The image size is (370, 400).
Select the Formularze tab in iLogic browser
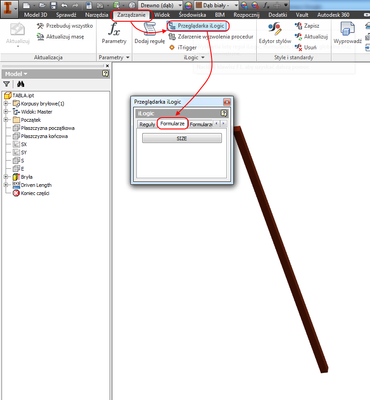(172, 124)
